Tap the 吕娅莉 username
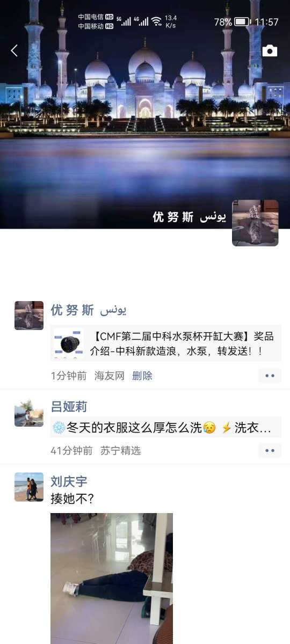 click(x=69, y=407)
